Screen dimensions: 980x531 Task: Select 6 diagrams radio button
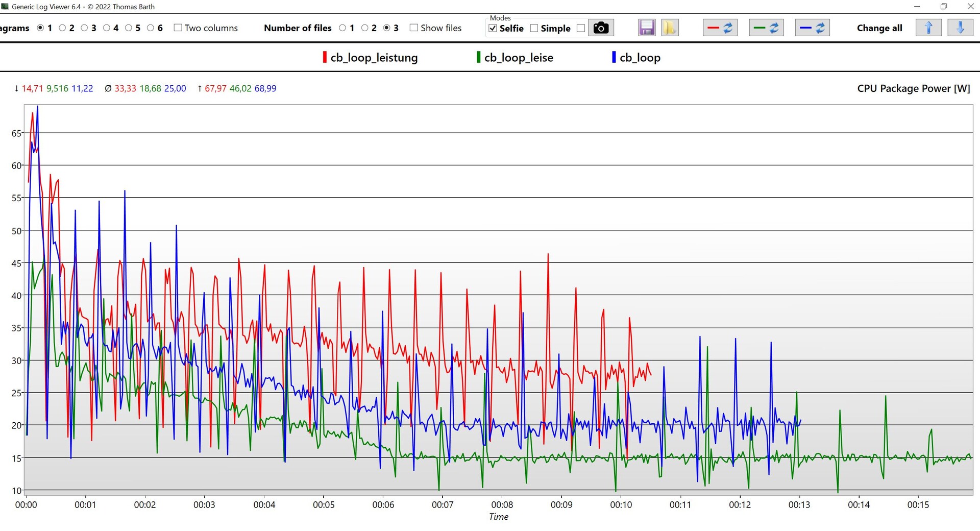[x=151, y=28]
